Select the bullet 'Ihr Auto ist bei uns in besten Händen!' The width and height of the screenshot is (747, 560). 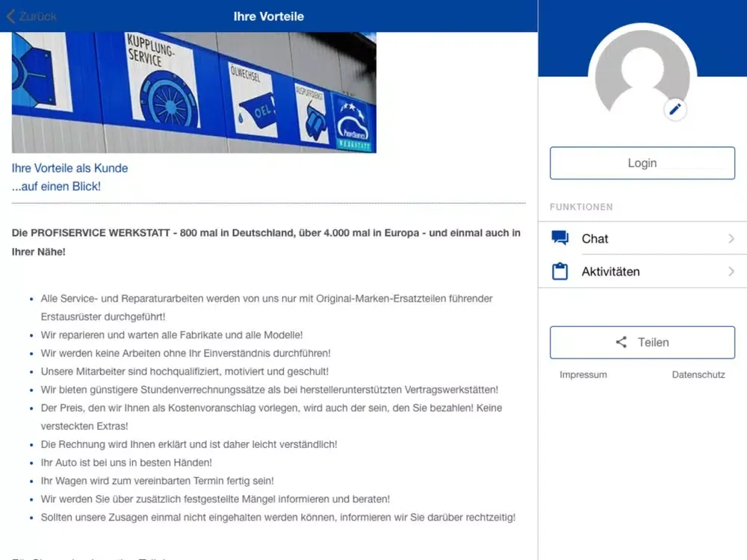click(126, 462)
